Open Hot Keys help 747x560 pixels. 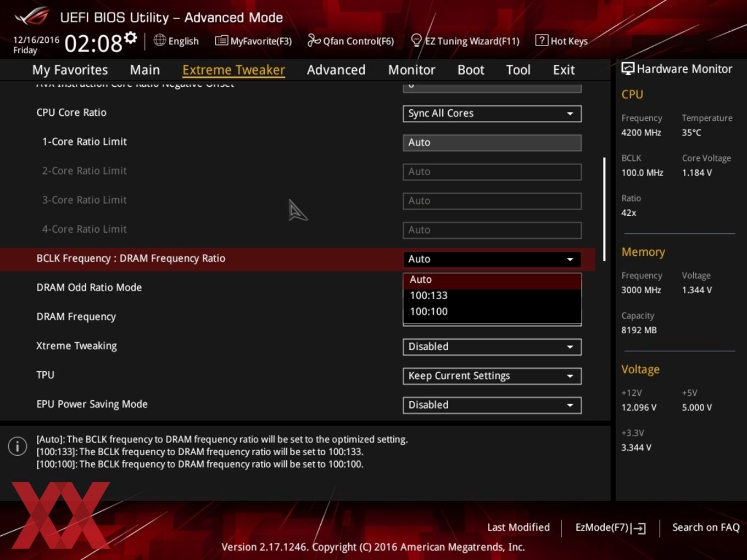pyautogui.click(x=562, y=41)
